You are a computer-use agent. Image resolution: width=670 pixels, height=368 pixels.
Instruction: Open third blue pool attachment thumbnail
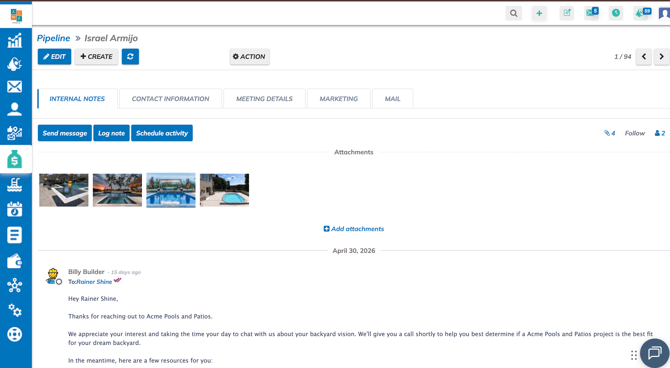pyautogui.click(x=171, y=190)
